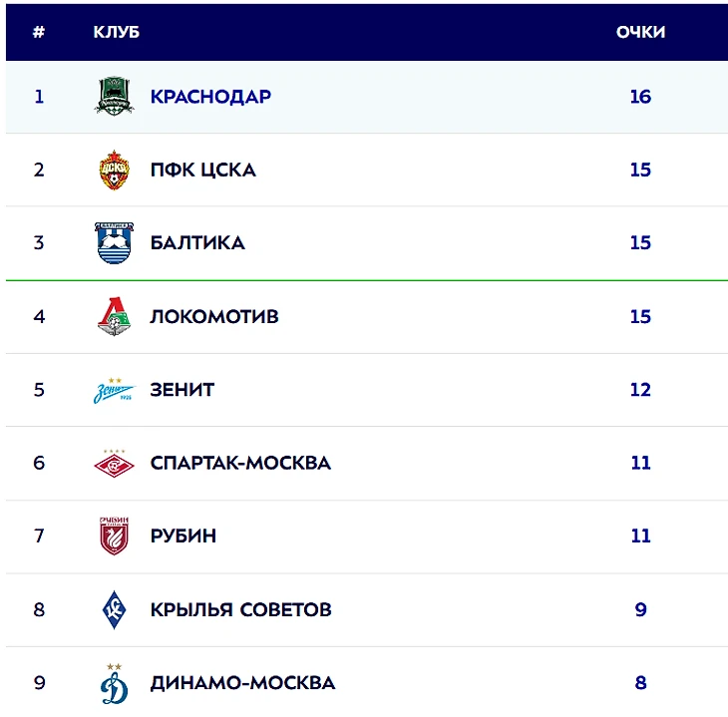Click the Локомотив club crest
Viewport: 728px width, 717px height.
coord(113,317)
